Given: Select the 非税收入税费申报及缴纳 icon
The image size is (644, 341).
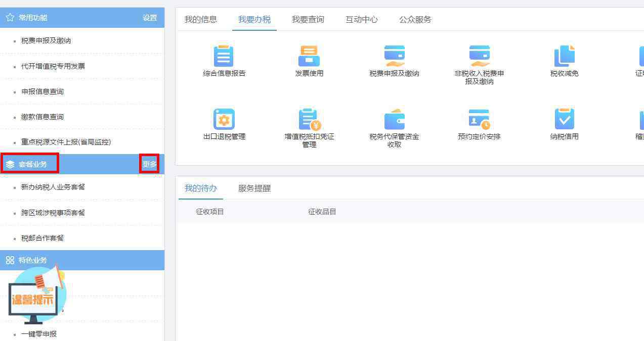Looking at the screenshot, I should (x=479, y=56).
